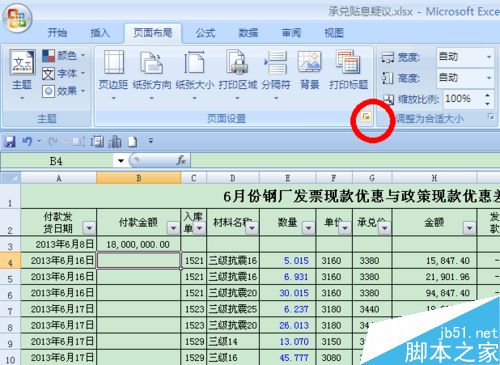Open the 分隔符 page breaks menu
This screenshot has height=365, width=500.
[276, 75]
